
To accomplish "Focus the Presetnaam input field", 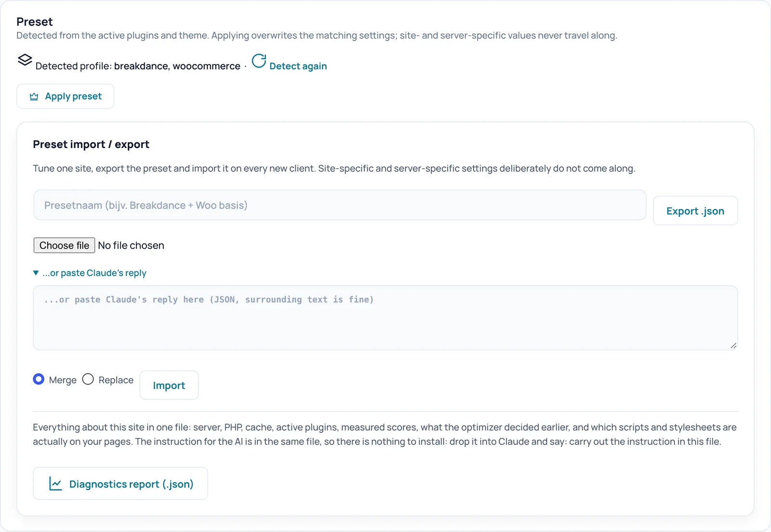I will coord(340,205).
